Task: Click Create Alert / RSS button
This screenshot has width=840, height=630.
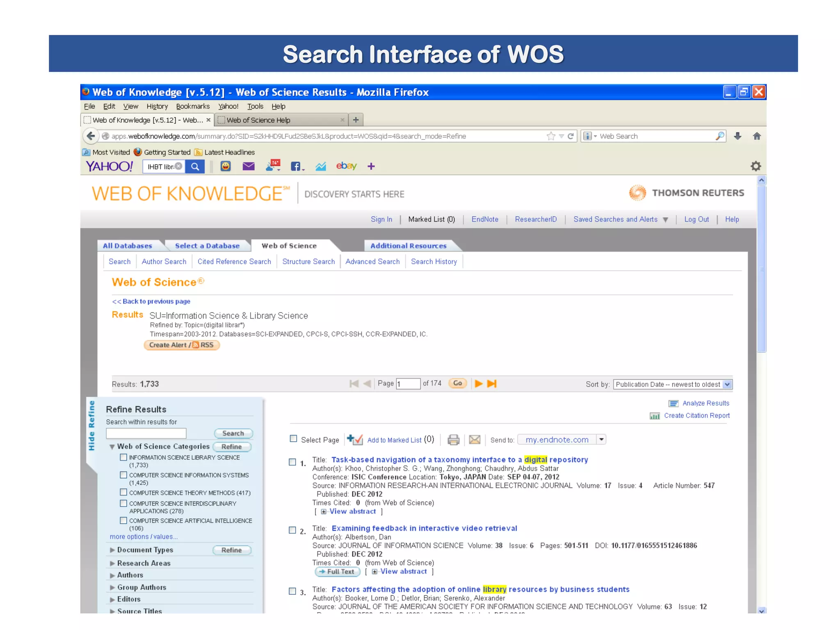Action: 182,345
